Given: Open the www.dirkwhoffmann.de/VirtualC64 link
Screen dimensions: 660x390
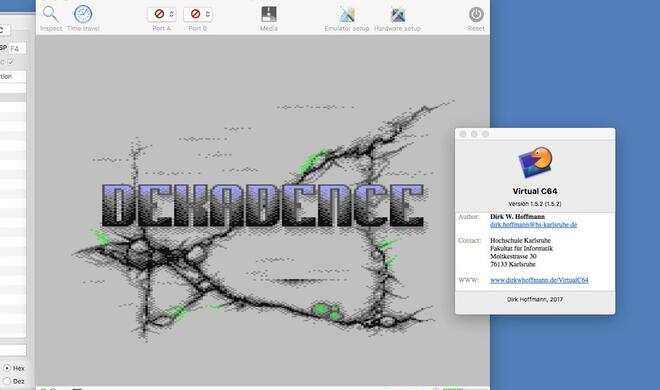Looking at the screenshot, I should (539, 280).
